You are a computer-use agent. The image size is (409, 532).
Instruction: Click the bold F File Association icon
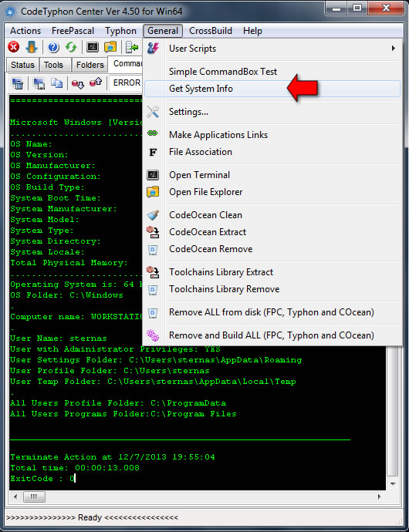coord(153,153)
